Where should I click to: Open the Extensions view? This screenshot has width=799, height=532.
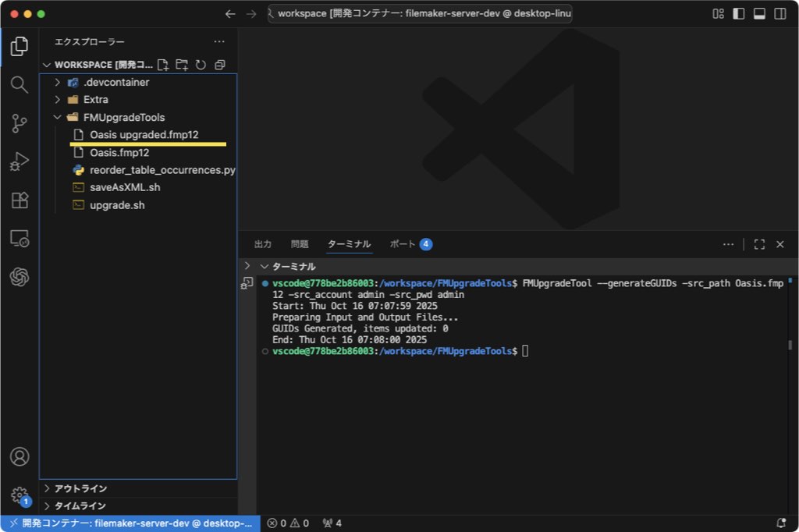(20, 200)
